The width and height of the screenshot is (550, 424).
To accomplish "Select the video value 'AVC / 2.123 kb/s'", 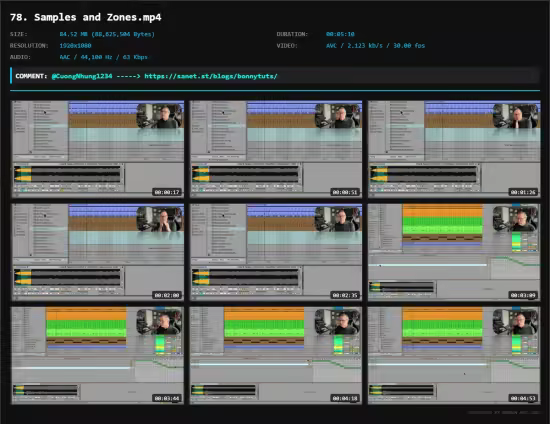I will coord(354,46).
